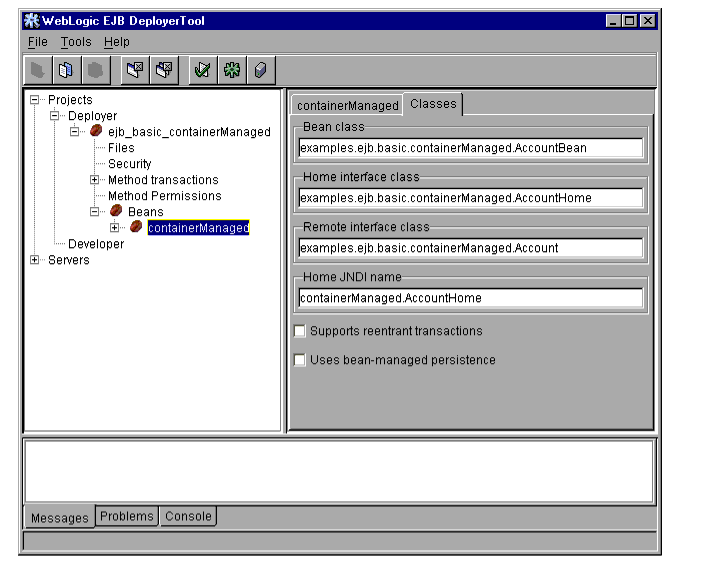Image resolution: width=713 pixels, height=561 pixels.
Task: Select the Servers tree item
Action: coord(69,260)
